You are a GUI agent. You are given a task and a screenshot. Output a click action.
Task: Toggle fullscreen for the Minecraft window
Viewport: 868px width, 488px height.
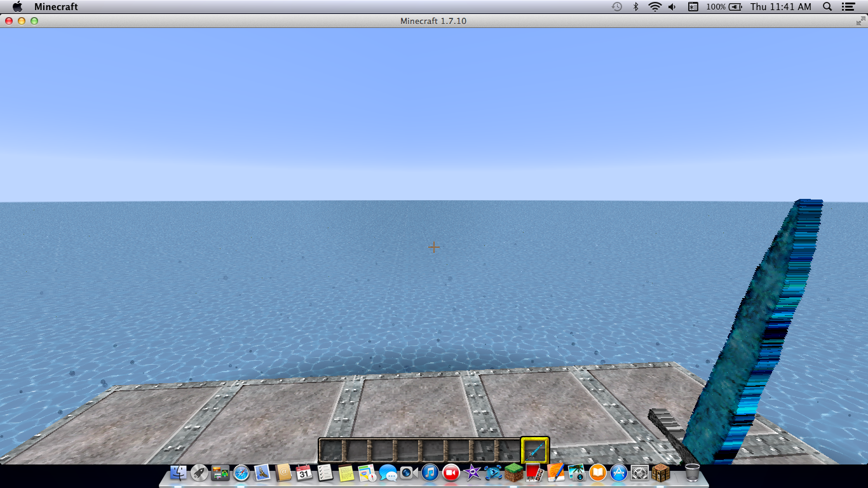click(x=860, y=21)
